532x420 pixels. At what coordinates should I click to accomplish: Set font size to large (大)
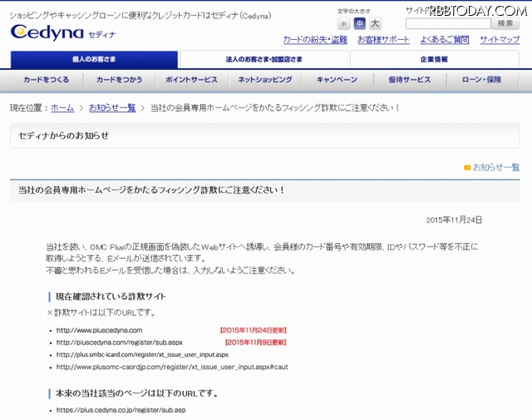point(375,24)
